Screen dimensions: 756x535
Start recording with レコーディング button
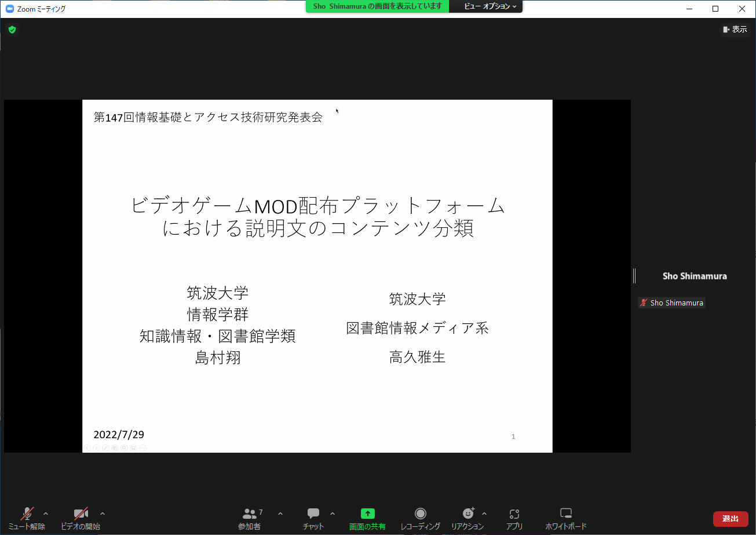[421, 519]
